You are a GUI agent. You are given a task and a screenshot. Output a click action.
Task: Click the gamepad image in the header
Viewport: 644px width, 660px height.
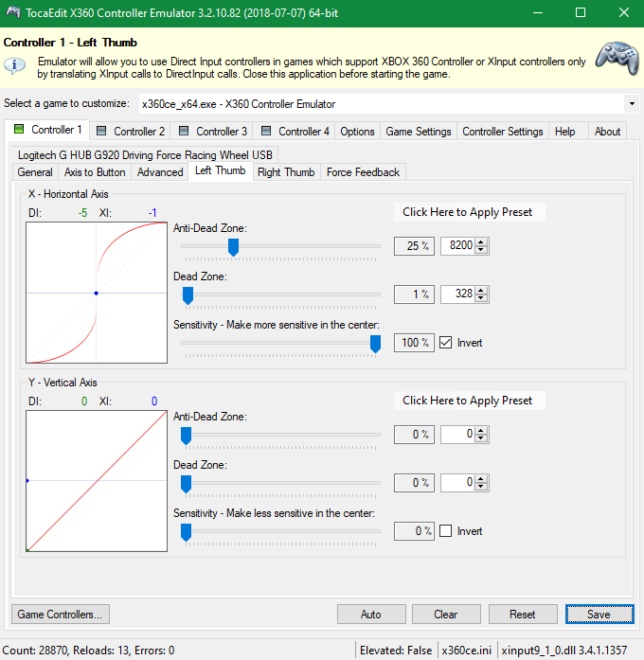[x=617, y=58]
